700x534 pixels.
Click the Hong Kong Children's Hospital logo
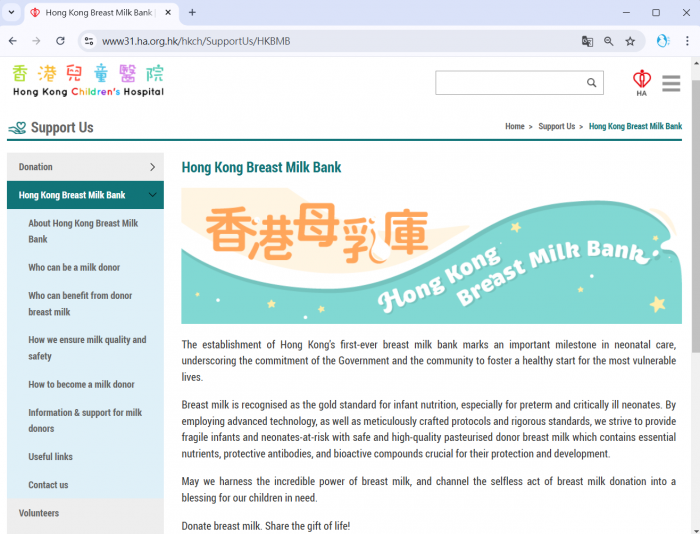coord(88,80)
